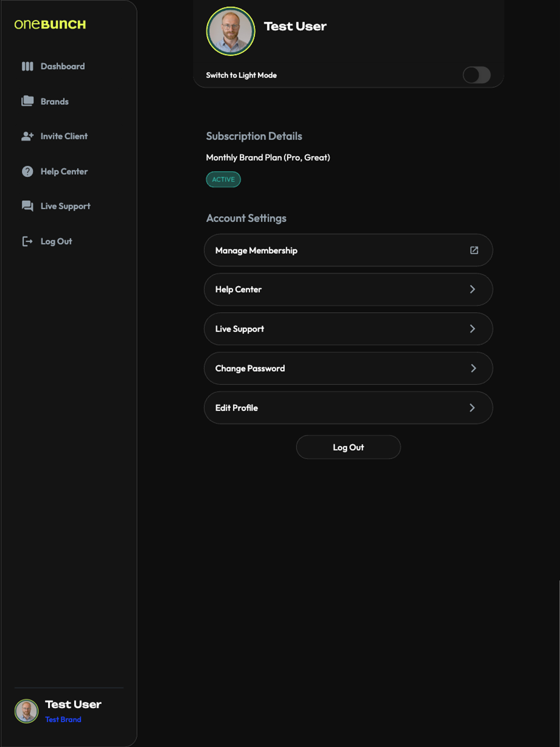Viewport: 560px width, 747px height.
Task: Click the small avatar in sidebar footer
Action: click(26, 711)
